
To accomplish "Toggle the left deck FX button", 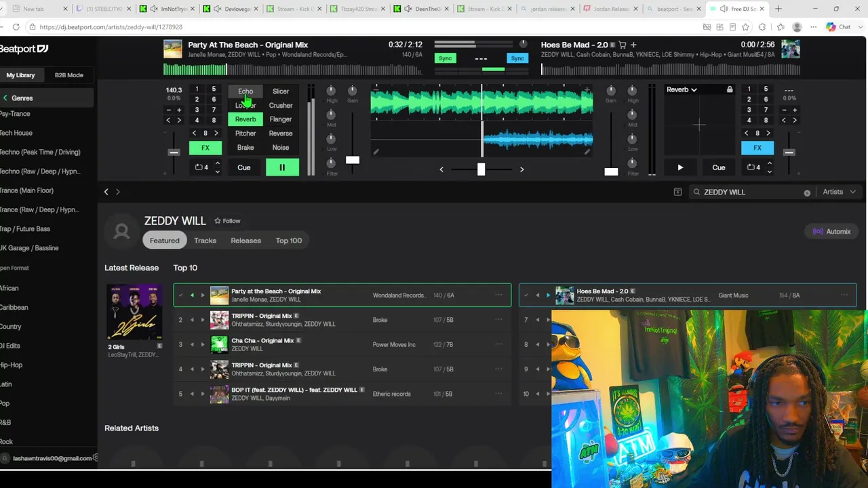I will [205, 148].
